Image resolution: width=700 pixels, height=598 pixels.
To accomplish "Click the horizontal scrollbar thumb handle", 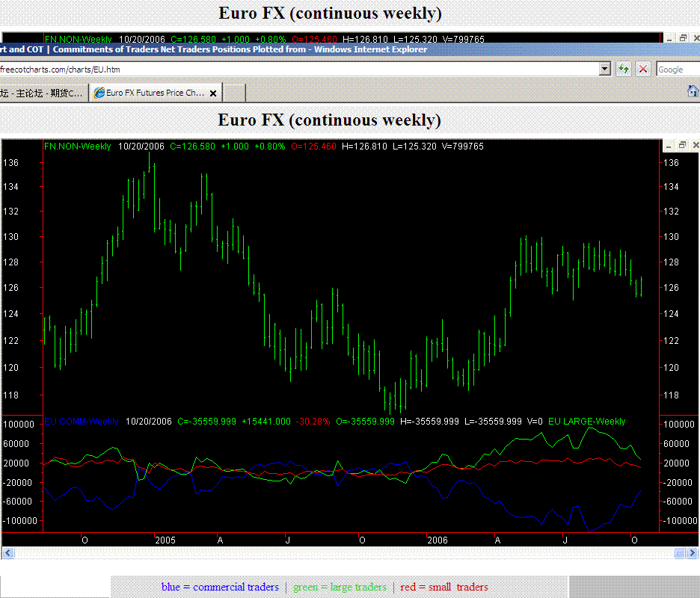I will 681,553.
